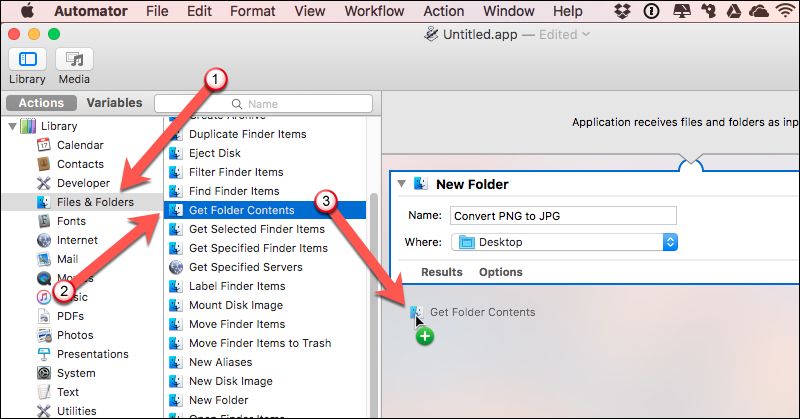The image size is (800, 419).
Task: Collapse the Library tree triangle
Action: pyautogui.click(x=12, y=126)
